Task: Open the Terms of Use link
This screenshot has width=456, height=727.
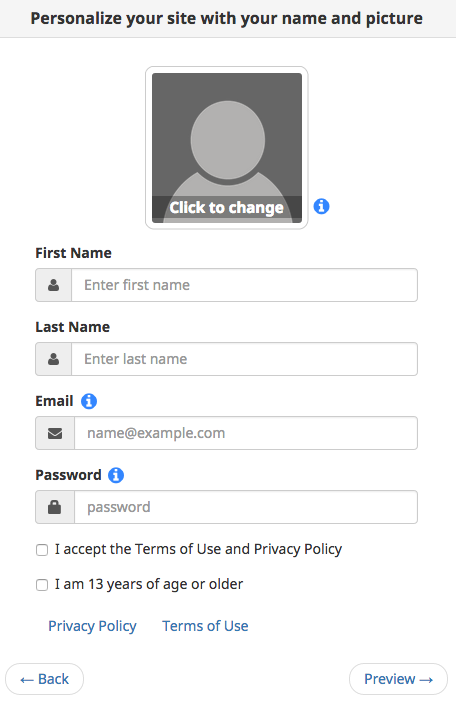Action: pos(205,626)
